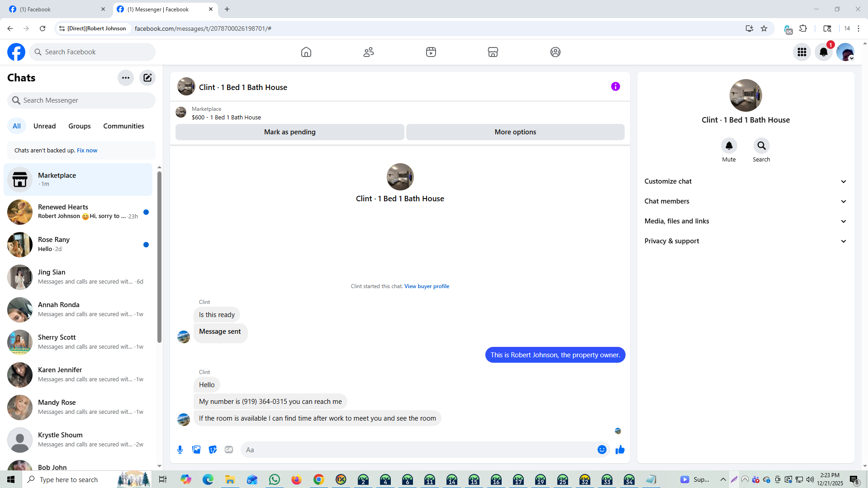The image size is (868, 488).
Task: Choose a GIF icon
Action: point(229,450)
